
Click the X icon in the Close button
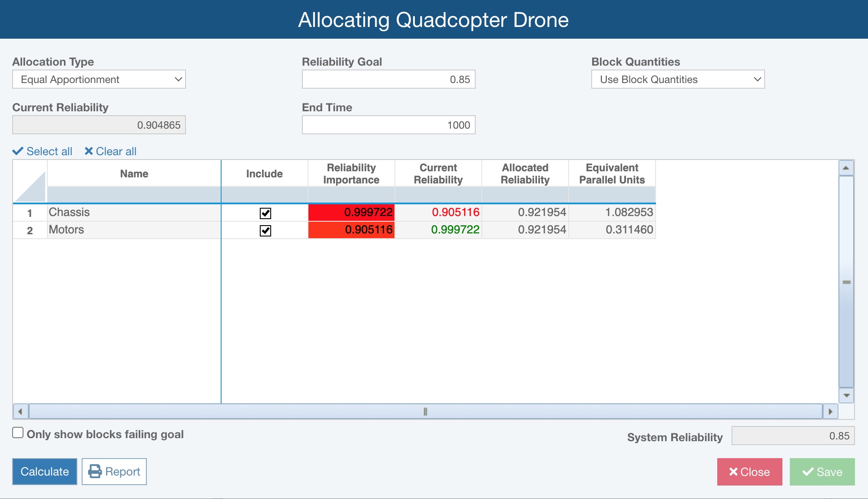click(x=733, y=472)
